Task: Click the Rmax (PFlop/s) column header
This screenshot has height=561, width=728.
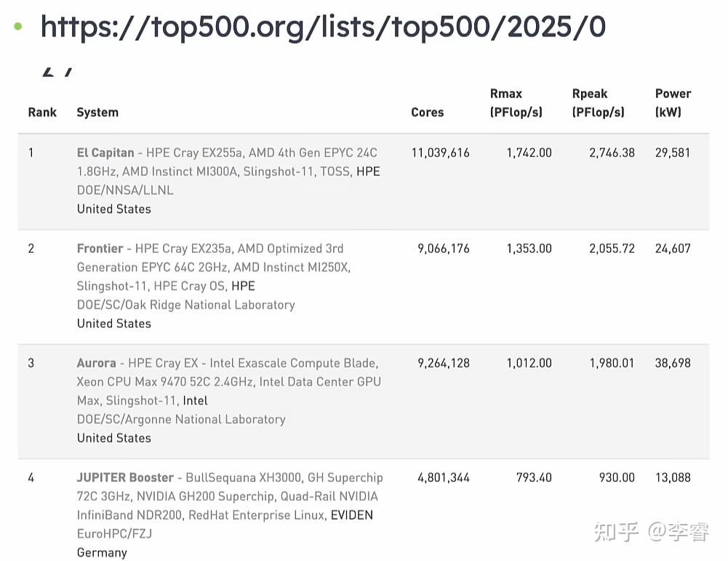Action: 516,102
